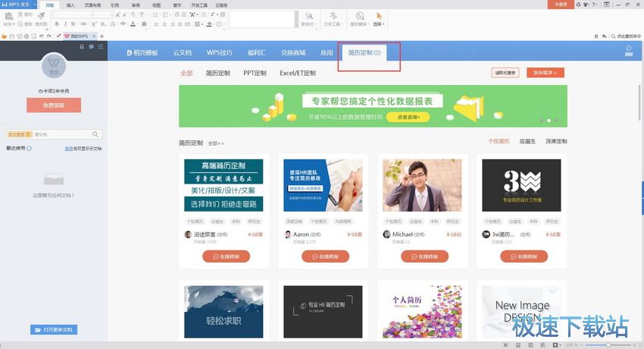The height and width of the screenshot is (349, 644).
Task: Click the 全部>> link beside 简历定制
Action: tap(216, 143)
